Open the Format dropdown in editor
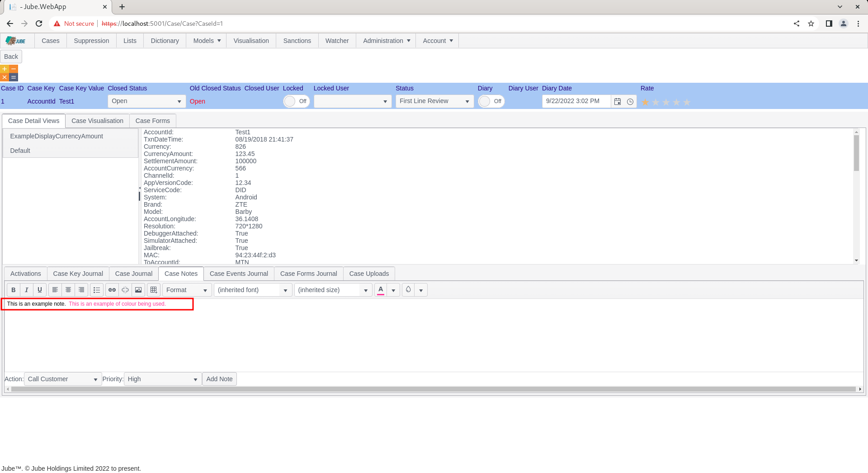 coord(187,290)
